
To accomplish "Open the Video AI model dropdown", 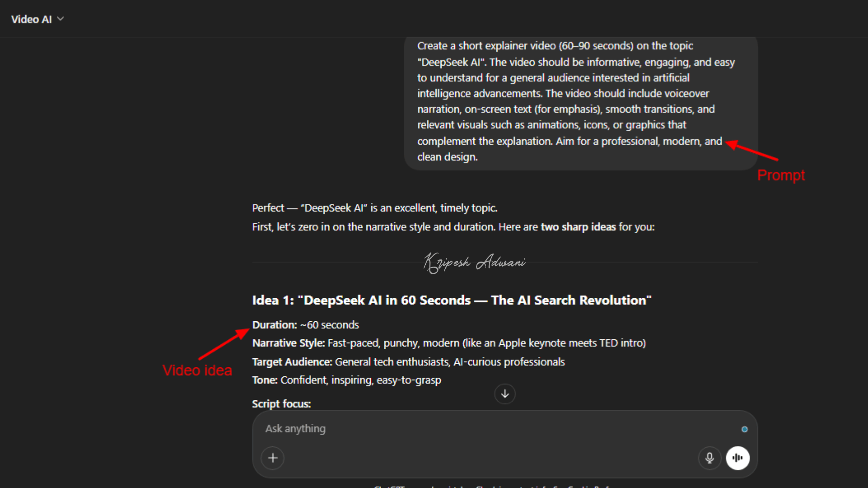I will [32, 19].
